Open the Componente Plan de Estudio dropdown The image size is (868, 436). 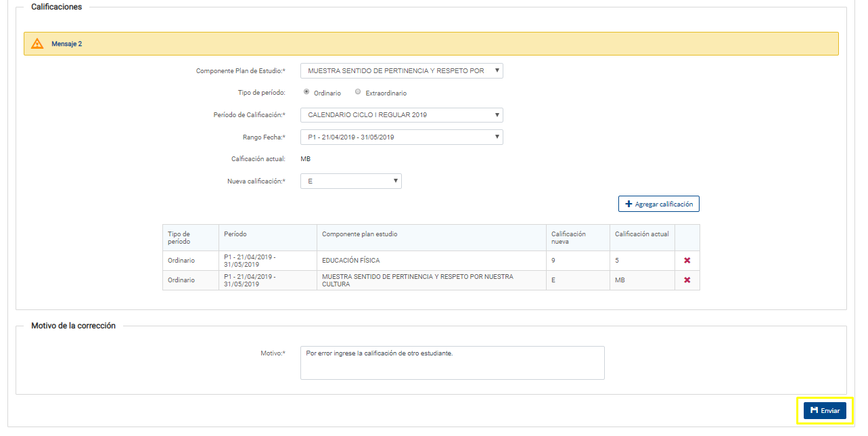click(401, 71)
